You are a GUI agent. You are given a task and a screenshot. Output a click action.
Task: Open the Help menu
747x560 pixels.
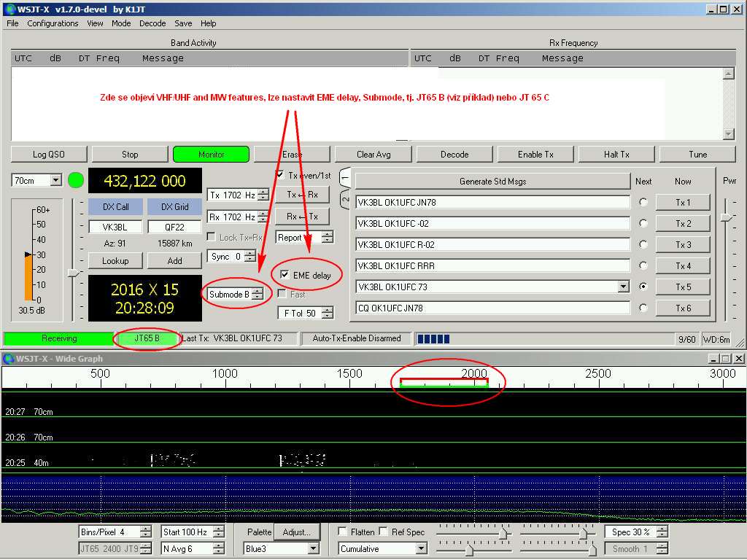pyautogui.click(x=208, y=23)
